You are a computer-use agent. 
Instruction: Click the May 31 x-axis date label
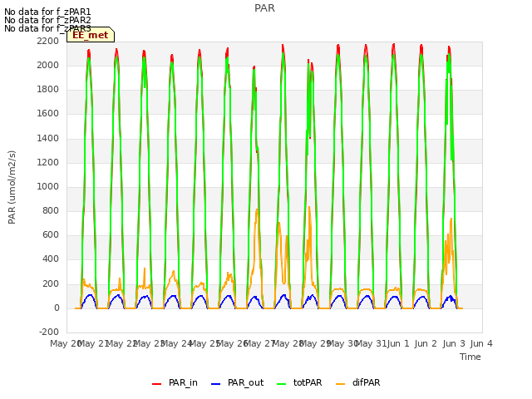click(x=371, y=343)
